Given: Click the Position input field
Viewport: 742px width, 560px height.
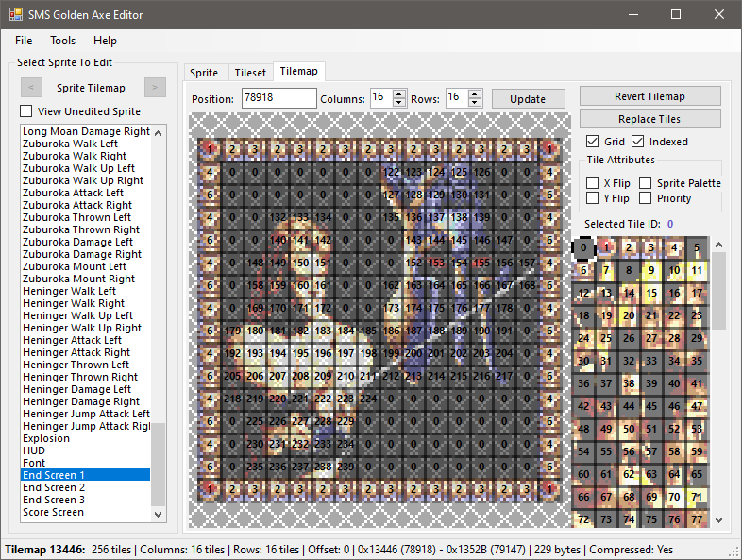Looking at the screenshot, I should [278, 98].
